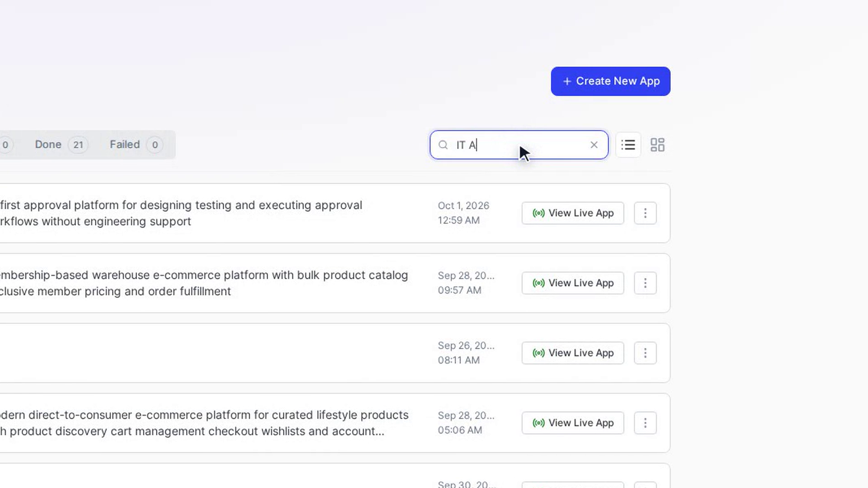Select the 'Oct 1, 2026' date text

pyautogui.click(x=463, y=206)
